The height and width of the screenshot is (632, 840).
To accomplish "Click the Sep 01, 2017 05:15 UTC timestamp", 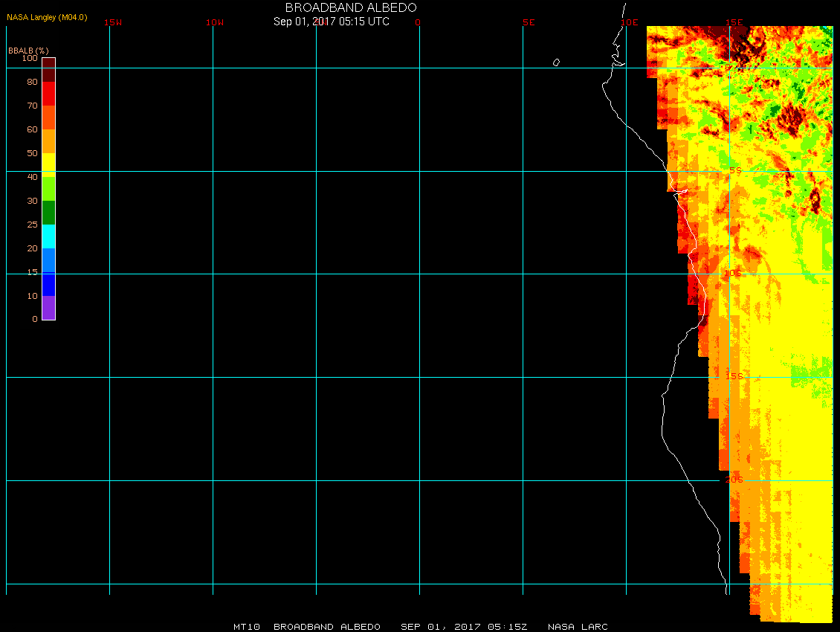I will coord(332,22).
